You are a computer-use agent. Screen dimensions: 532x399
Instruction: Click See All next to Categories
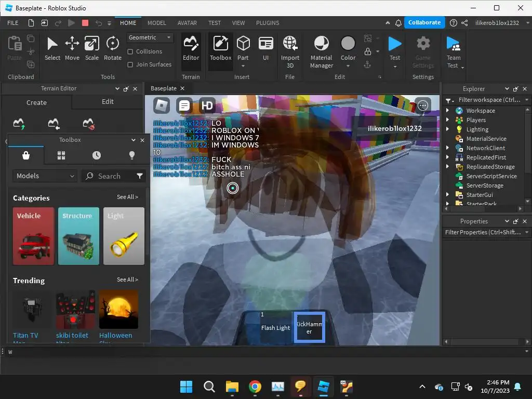[x=127, y=197]
